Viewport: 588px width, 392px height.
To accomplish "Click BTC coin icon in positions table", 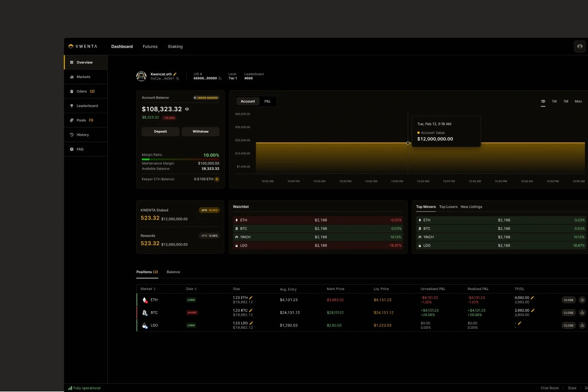I will (145, 313).
